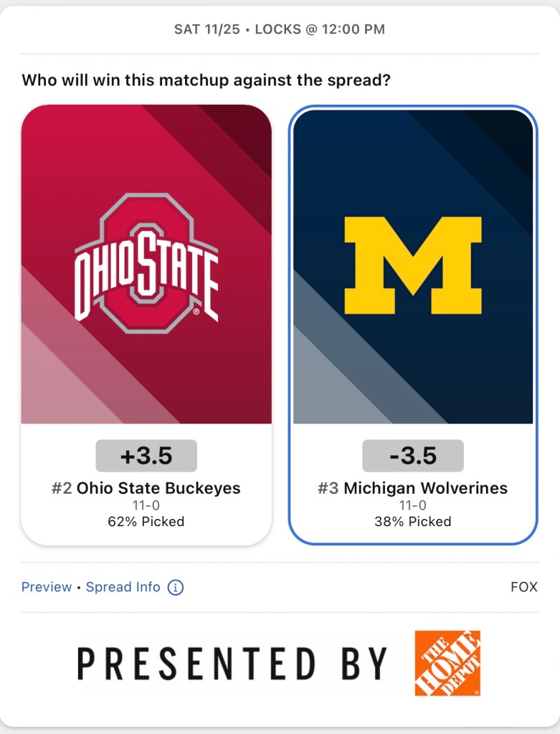Click Michigan's 11-0 record
560x734 pixels.
click(413, 506)
